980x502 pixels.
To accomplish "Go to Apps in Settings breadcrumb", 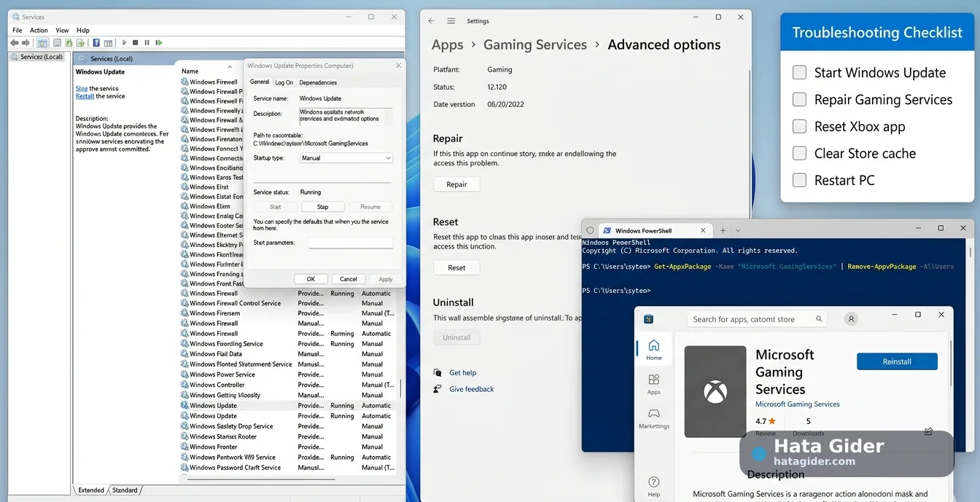I will coord(447,44).
